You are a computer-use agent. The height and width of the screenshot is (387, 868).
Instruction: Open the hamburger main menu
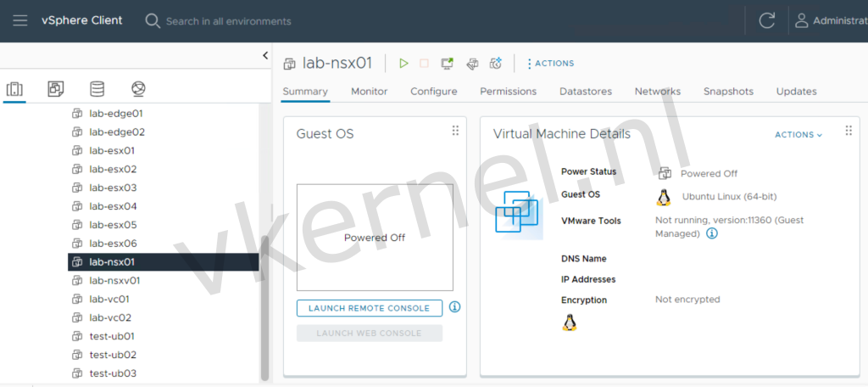tap(20, 21)
